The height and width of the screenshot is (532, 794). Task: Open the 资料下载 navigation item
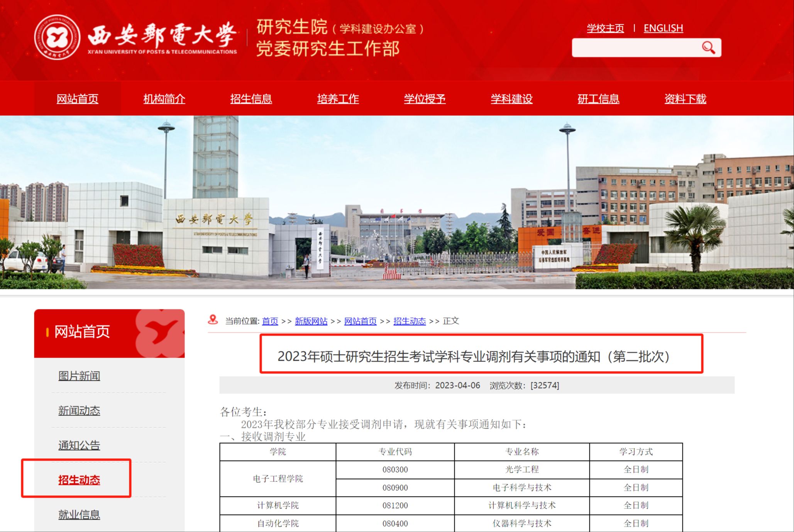[686, 99]
